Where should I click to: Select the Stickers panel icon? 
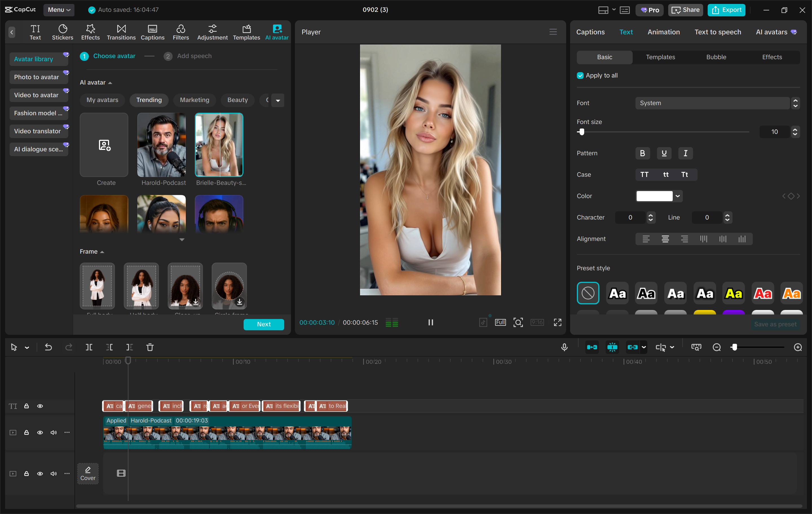pos(62,32)
